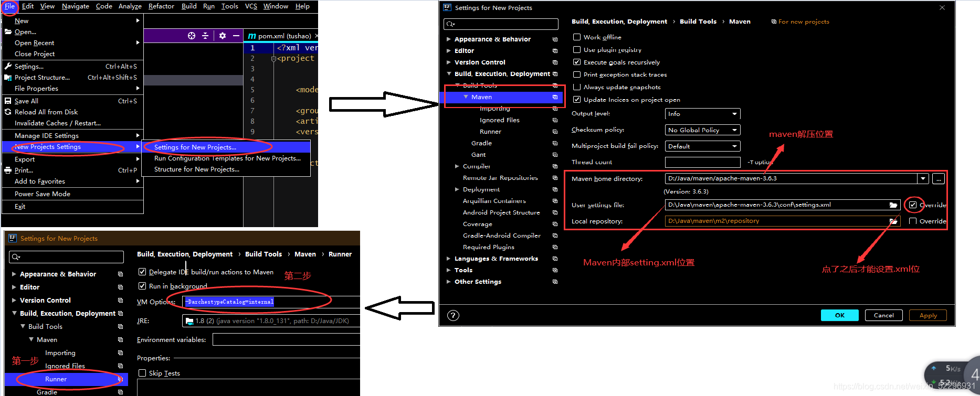Toggle Run in background checkbox
This screenshot has width=980, height=396.
click(x=142, y=286)
